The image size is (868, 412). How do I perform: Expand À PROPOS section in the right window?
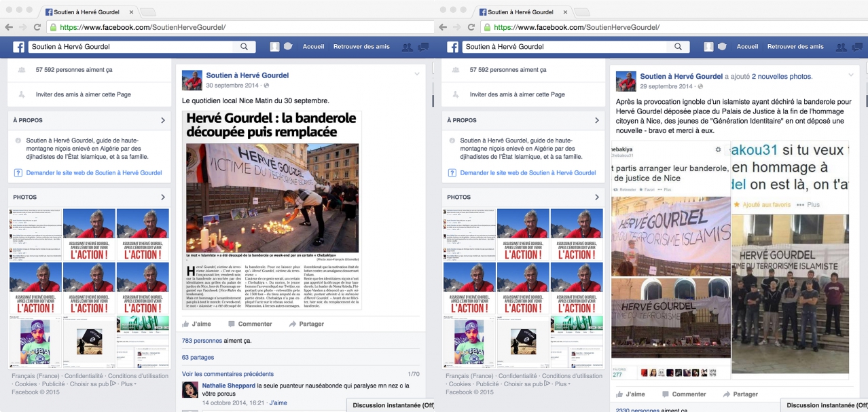tap(597, 120)
